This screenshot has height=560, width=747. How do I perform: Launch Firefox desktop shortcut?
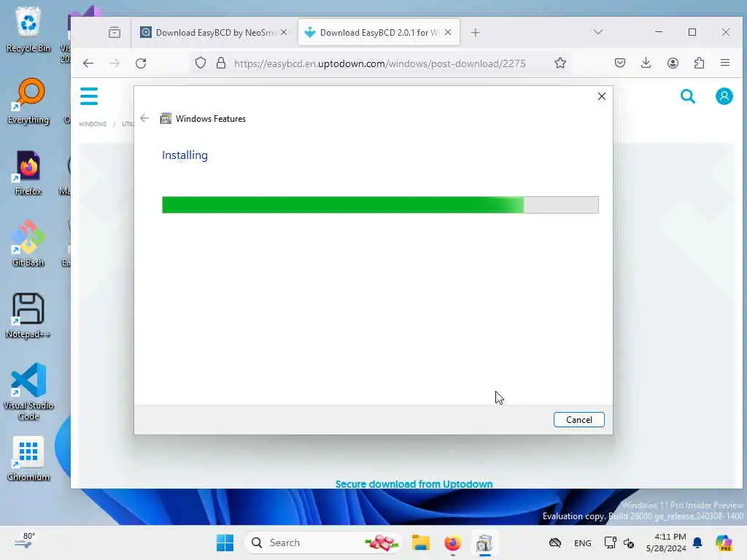coord(28,174)
